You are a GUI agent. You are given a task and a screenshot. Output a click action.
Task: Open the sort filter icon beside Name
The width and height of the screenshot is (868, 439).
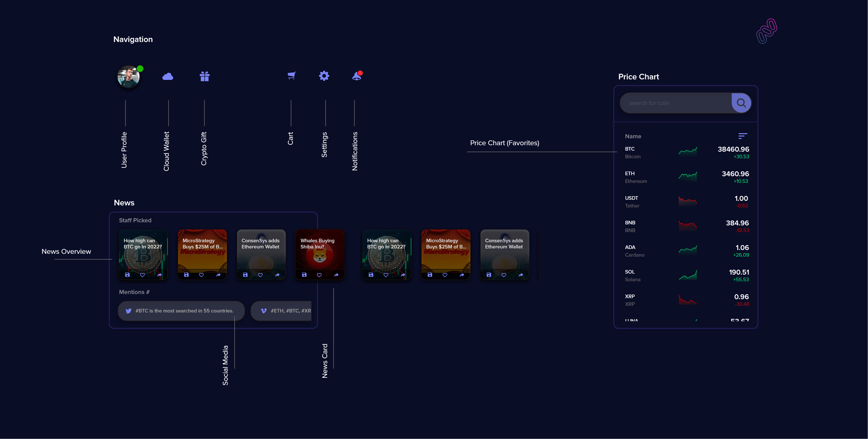click(x=742, y=136)
